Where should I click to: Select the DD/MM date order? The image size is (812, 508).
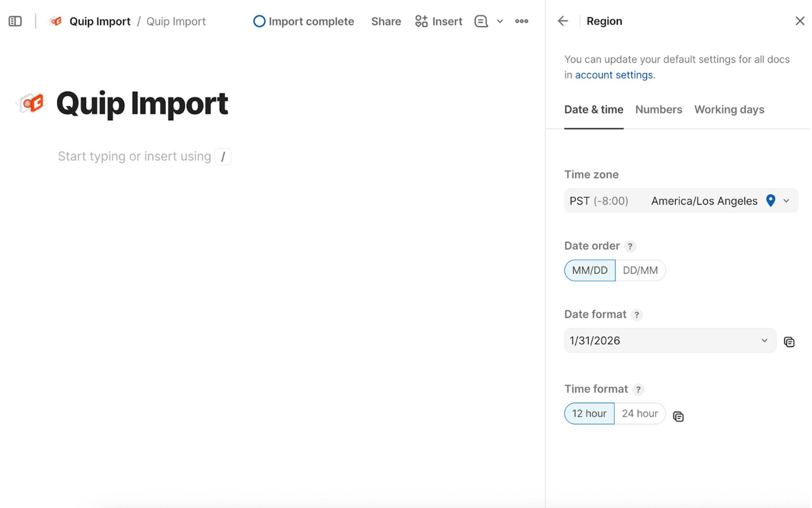pyautogui.click(x=640, y=270)
